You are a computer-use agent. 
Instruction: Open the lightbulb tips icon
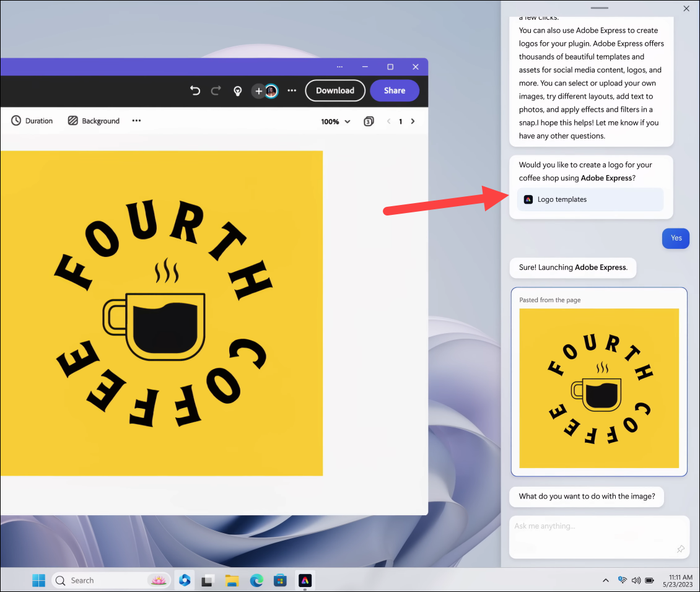238,91
